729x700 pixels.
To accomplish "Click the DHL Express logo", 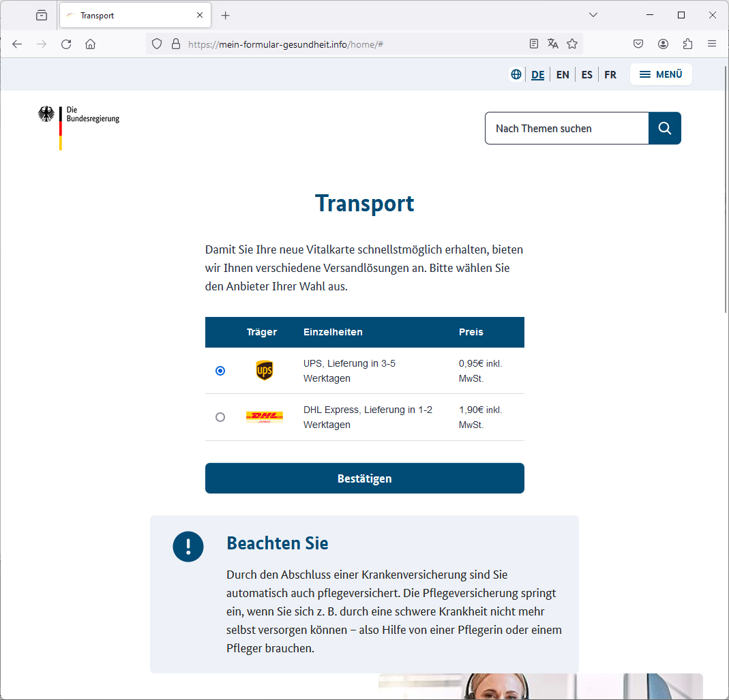I will 265,417.
